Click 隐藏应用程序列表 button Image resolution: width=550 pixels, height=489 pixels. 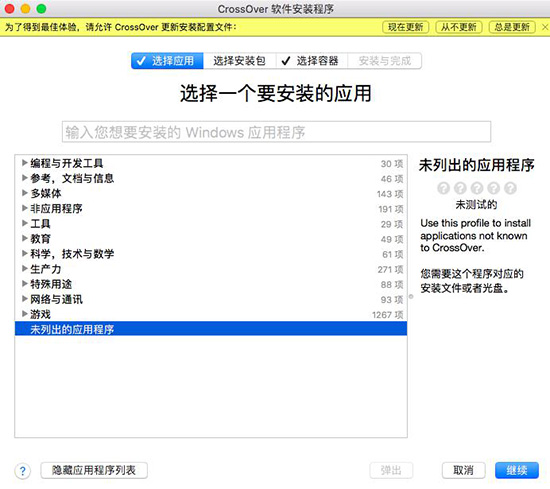pos(94,470)
